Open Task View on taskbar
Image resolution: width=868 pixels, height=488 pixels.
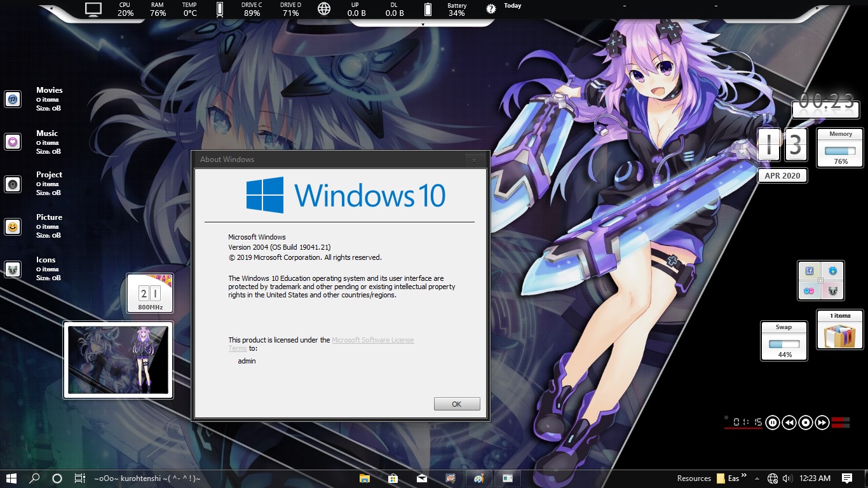(x=79, y=478)
